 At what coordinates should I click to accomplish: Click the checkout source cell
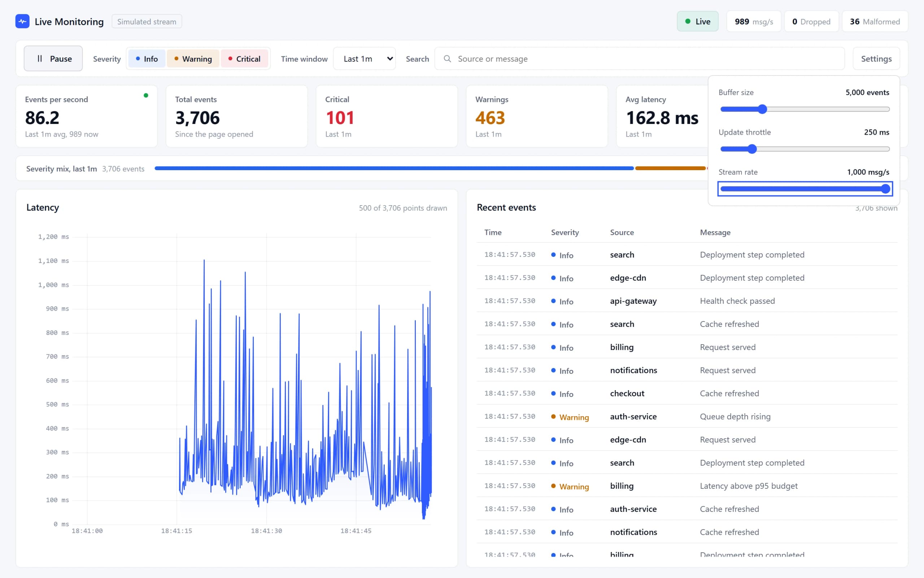[x=627, y=393]
